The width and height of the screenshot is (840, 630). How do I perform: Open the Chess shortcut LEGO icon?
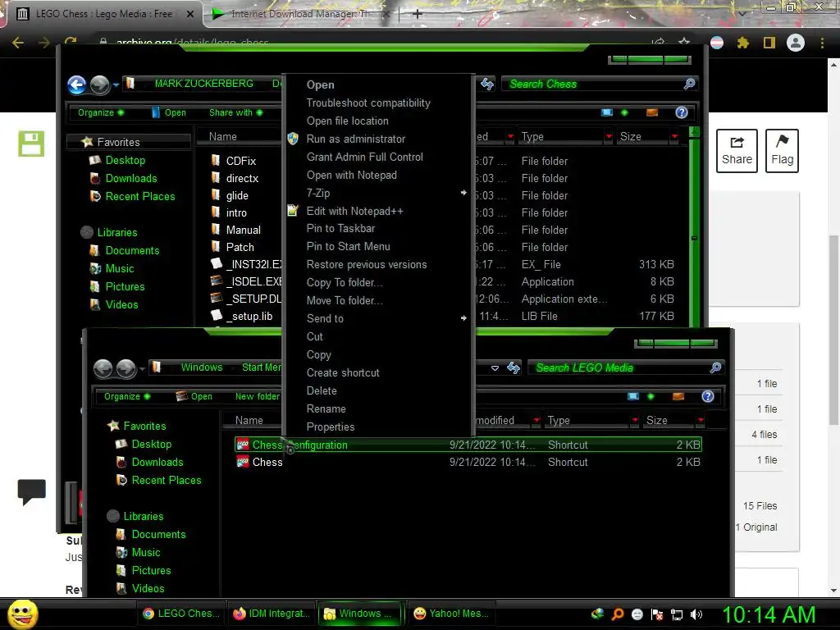click(243, 462)
